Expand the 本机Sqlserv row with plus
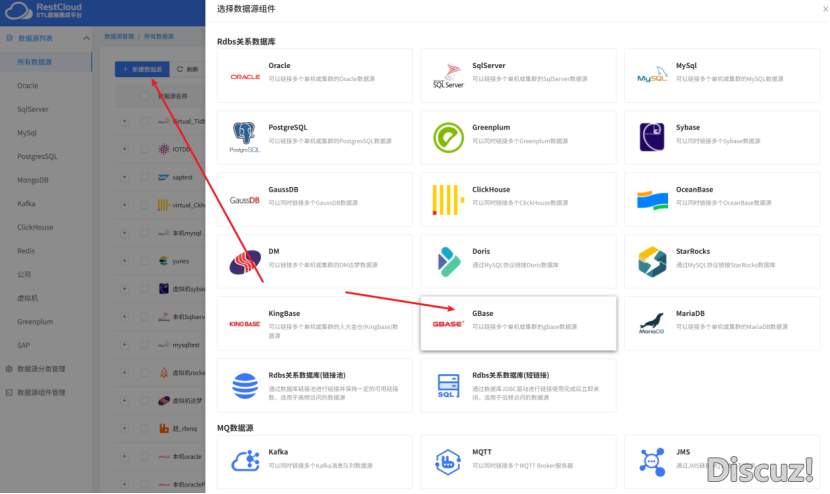 click(124, 317)
